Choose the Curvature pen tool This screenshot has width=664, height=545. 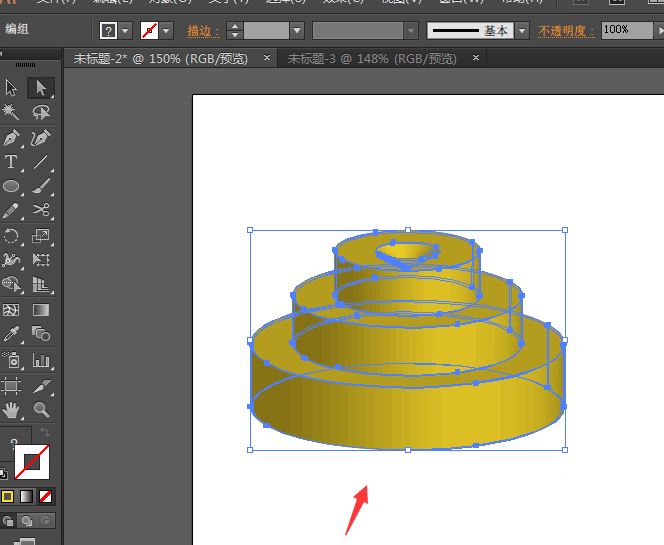pyautogui.click(x=41, y=138)
